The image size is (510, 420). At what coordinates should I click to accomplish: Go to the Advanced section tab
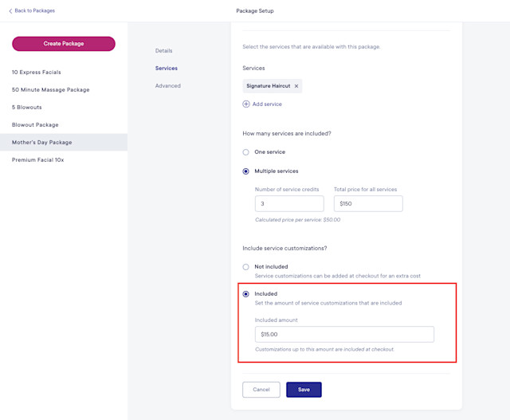point(168,86)
